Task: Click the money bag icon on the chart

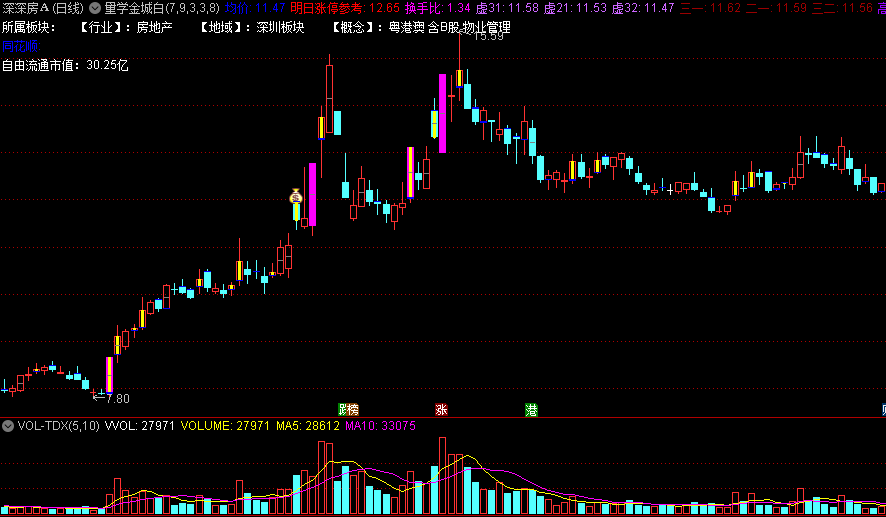Action: point(296,197)
